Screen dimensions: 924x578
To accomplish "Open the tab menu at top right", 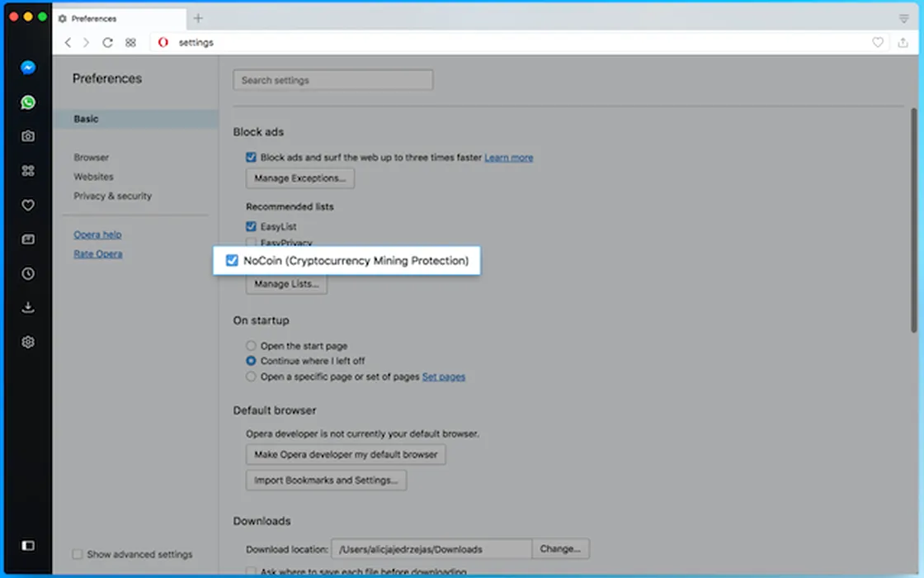I will 903,18.
